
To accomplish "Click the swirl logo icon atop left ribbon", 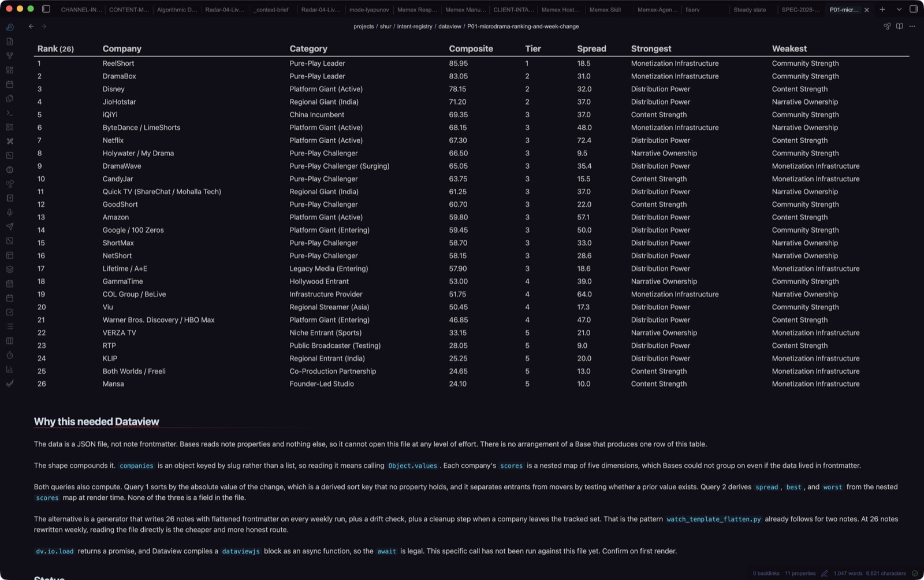I will click(x=10, y=27).
